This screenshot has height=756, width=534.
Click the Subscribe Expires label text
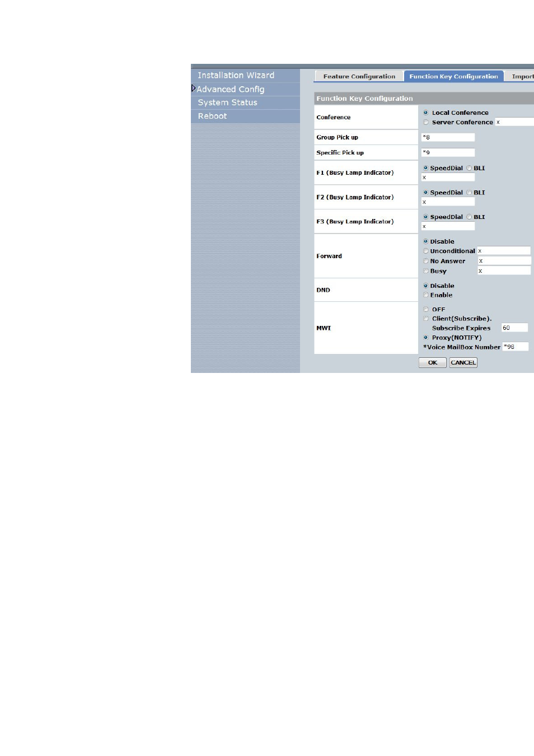click(x=461, y=328)
